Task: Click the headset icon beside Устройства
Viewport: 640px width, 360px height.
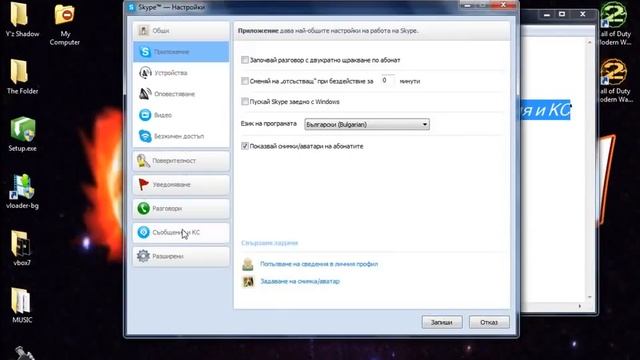Action: click(145, 73)
